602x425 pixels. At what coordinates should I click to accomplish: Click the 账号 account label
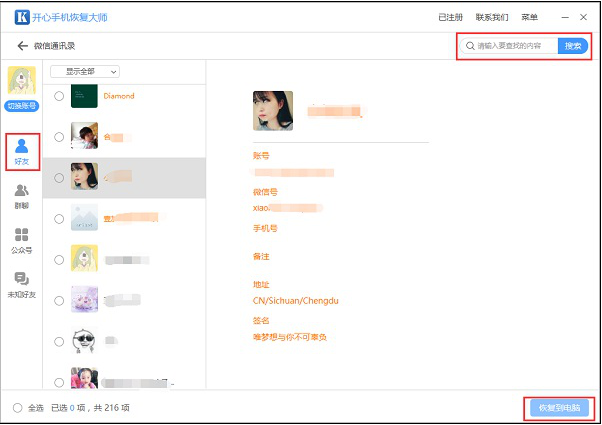click(x=261, y=155)
